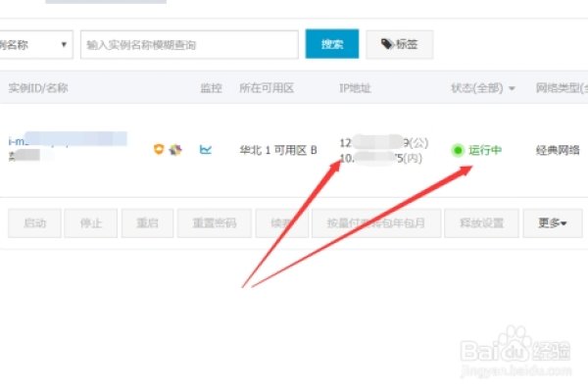This screenshot has height=392, width=588.
Task: Expand the 状态(全部) filter dropdown
Action: 482,88
